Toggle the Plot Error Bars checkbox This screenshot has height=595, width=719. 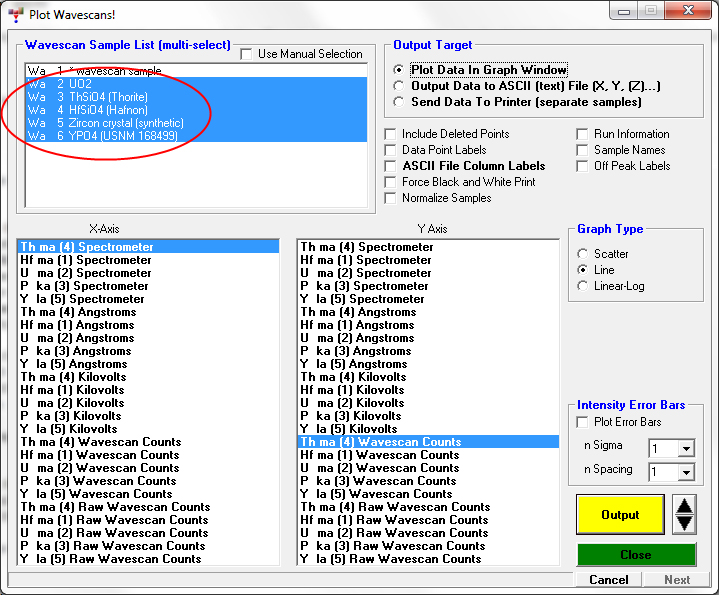[584, 422]
